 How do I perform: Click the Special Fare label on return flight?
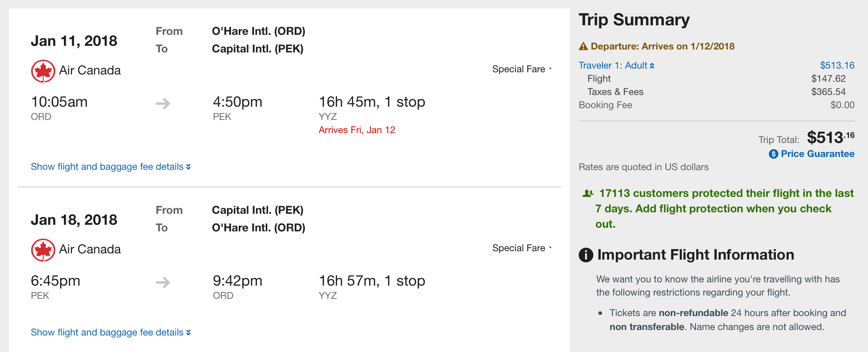tap(518, 248)
